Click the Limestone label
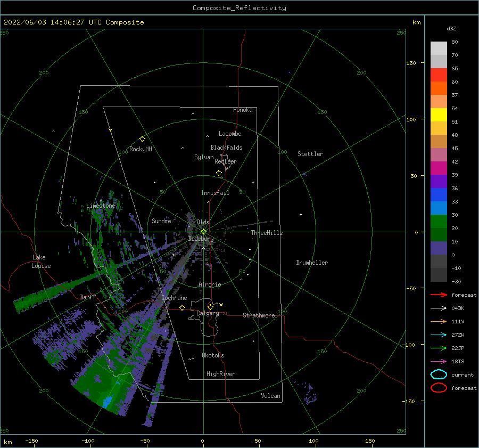The height and width of the screenshot is (448, 479). 101,206
